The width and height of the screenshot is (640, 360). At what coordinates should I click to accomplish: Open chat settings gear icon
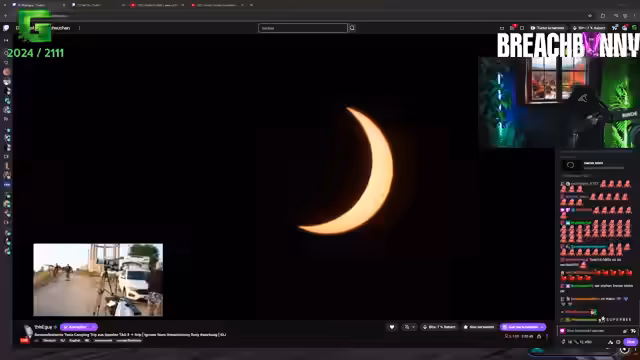618,342
